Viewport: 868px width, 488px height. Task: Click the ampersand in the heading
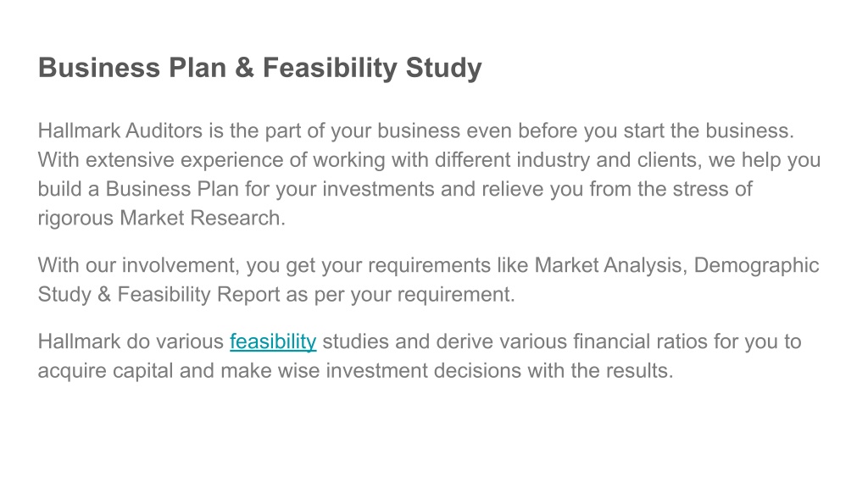(244, 68)
